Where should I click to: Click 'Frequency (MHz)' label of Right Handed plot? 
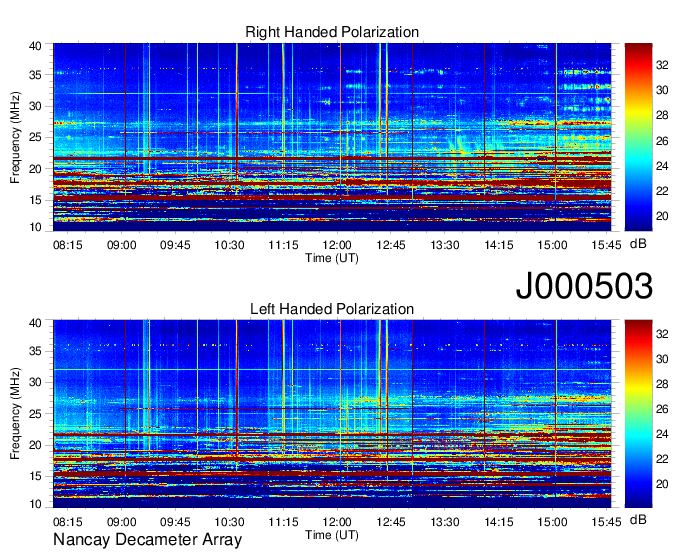[x=15, y=137]
